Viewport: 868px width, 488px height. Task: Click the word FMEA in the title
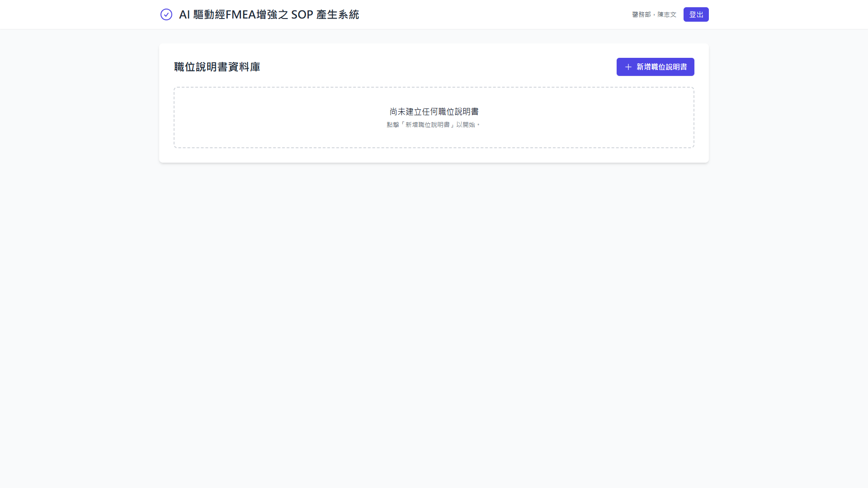(241, 14)
